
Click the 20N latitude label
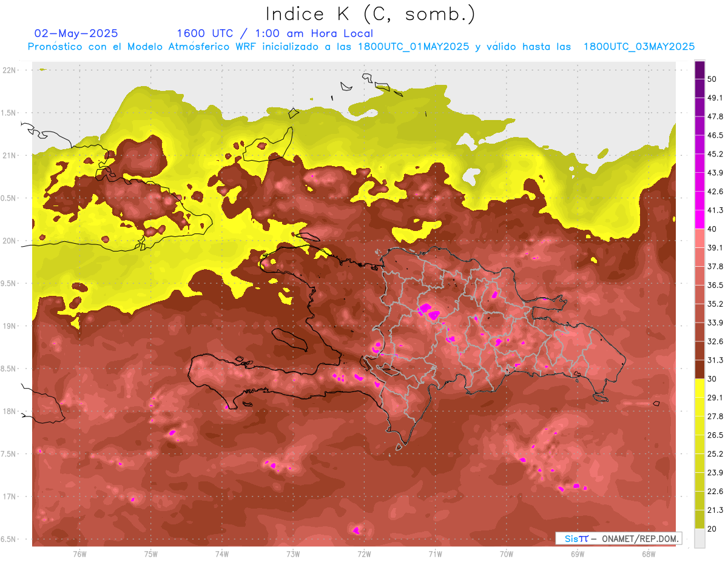pyautogui.click(x=10, y=241)
